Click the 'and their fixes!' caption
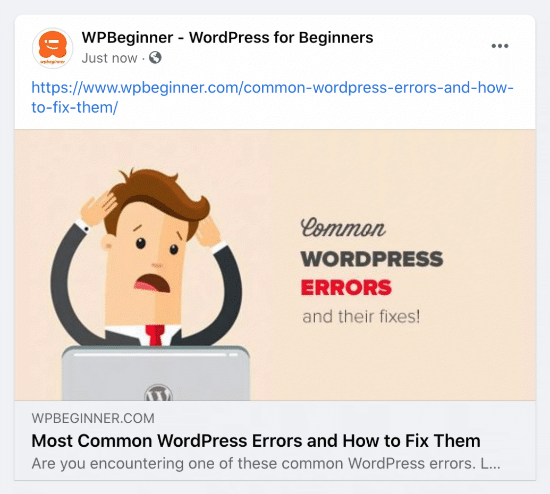This screenshot has width=550, height=494. click(361, 316)
